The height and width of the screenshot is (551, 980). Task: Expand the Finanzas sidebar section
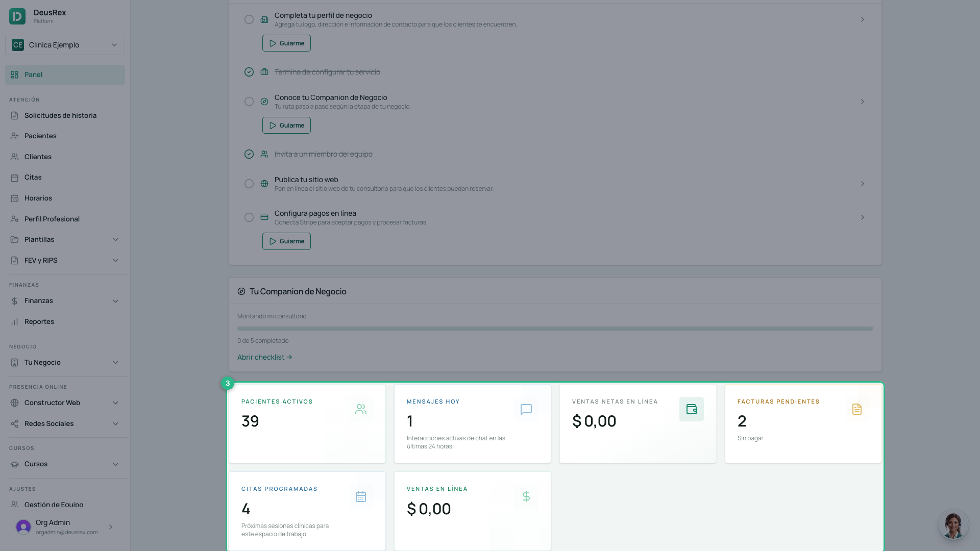tap(65, 301)
